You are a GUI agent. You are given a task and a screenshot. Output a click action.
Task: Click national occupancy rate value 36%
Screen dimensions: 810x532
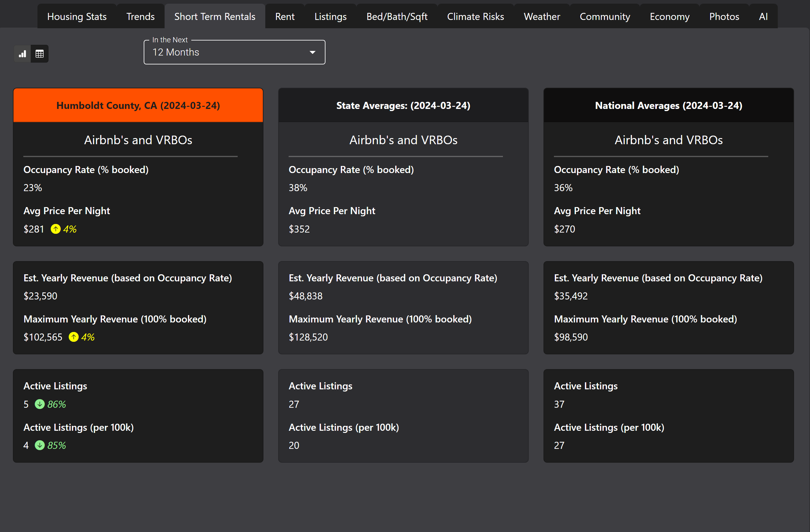click(x=563, y=188)
